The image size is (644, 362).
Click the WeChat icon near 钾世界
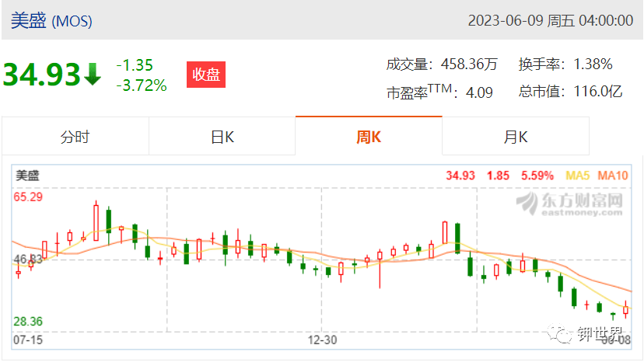559,333
